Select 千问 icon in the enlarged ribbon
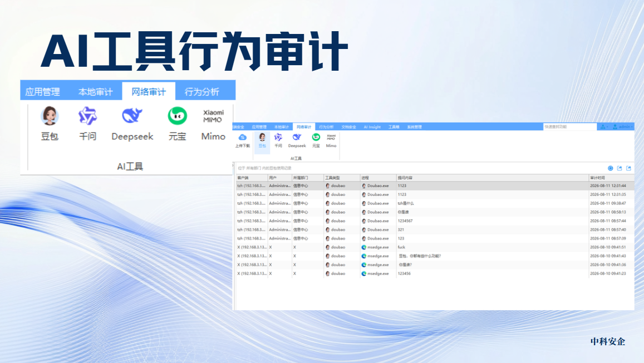This screenshot has height=363, width=644. coord(87,116)
